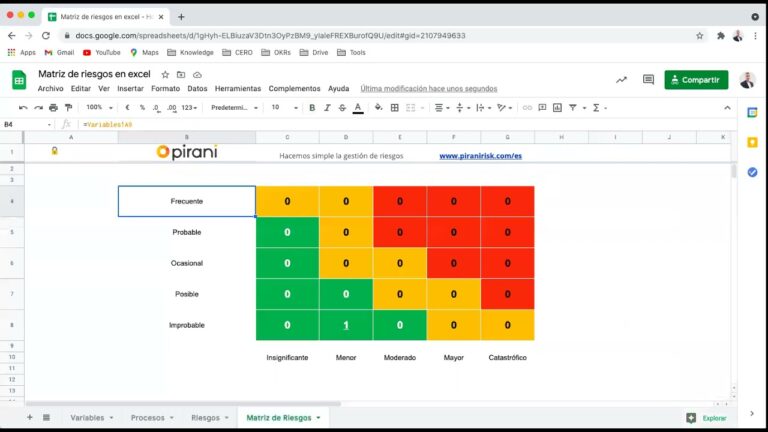Click the print icon

pos(53,107)
